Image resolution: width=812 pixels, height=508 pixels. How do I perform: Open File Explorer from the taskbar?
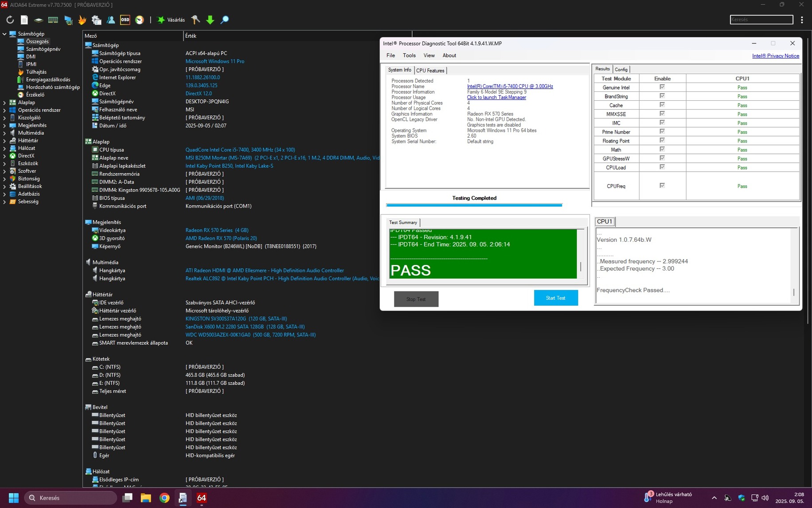[x=146, y=498]
